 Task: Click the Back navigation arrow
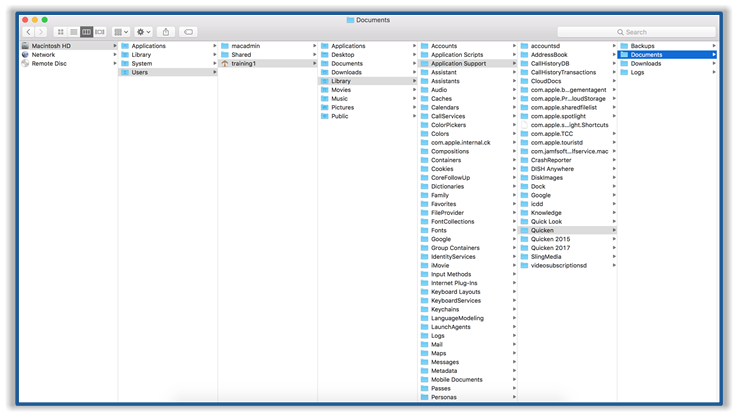click(27, 32)
